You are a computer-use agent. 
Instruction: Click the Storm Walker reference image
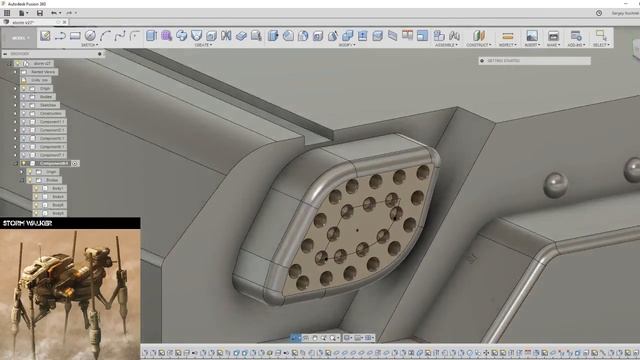(x=70, y=294)
